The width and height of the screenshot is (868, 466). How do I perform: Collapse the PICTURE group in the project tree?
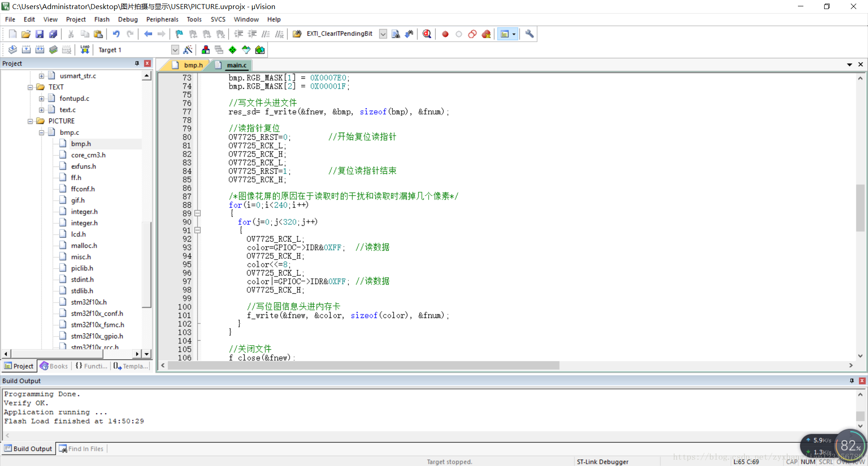click(x=30, y=121)
